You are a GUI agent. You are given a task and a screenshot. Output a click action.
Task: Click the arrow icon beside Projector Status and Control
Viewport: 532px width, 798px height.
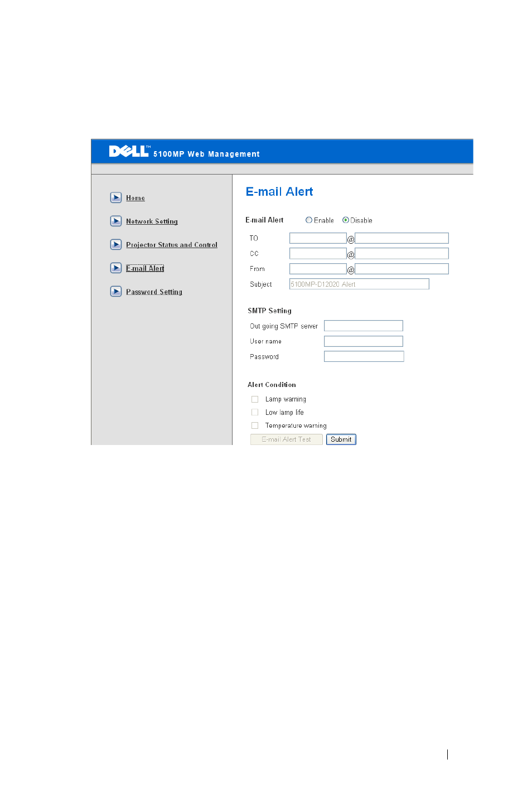click(116, 244)
